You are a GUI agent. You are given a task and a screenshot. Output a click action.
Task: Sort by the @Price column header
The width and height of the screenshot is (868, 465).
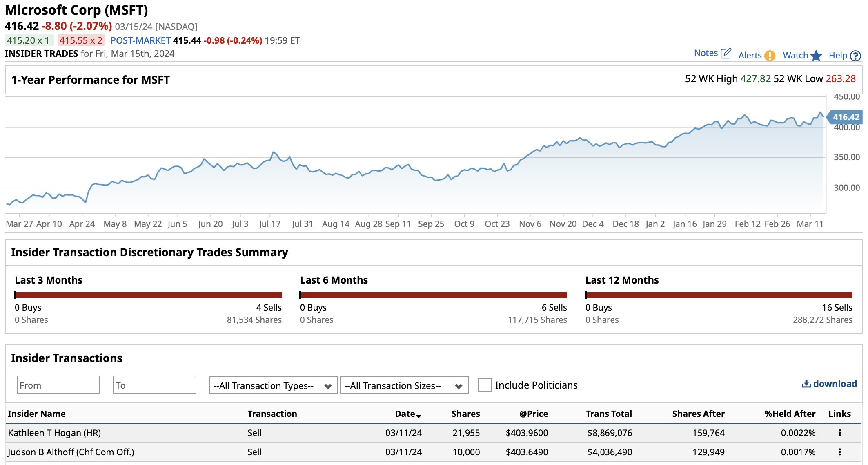click(x=534, y=414)
